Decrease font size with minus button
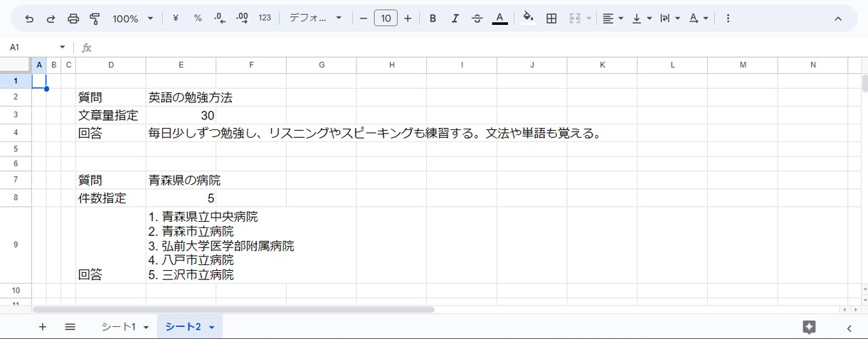The image size is (868, 339). (x=364, y=18)
